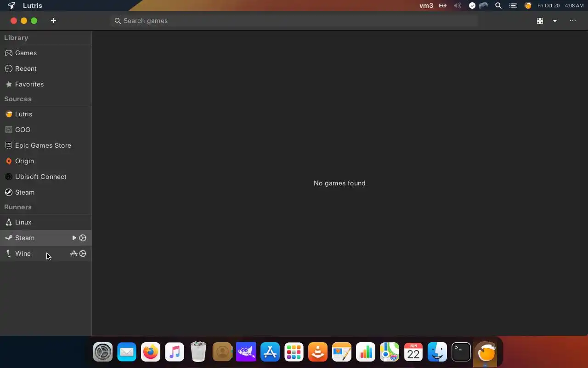Open the Music app in the dock
The height and width of the screenshot is (368, 588).
point(175,353)
